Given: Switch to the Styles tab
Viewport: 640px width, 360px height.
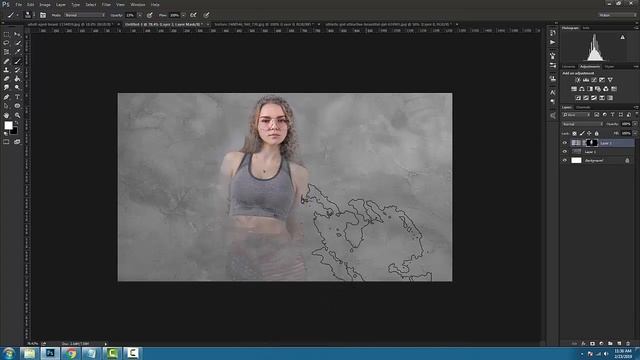Looking at the screenshot, I should pyautogui.click(x=609, y=67).
